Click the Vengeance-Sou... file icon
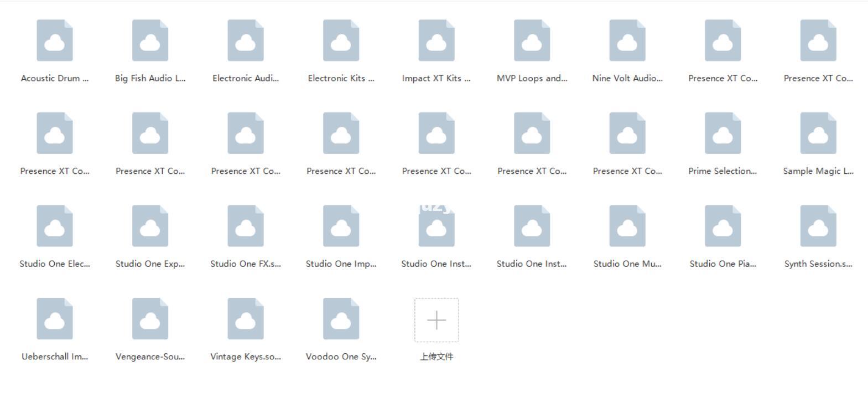Viewport: 868px width, 413px height. (150, 319)
